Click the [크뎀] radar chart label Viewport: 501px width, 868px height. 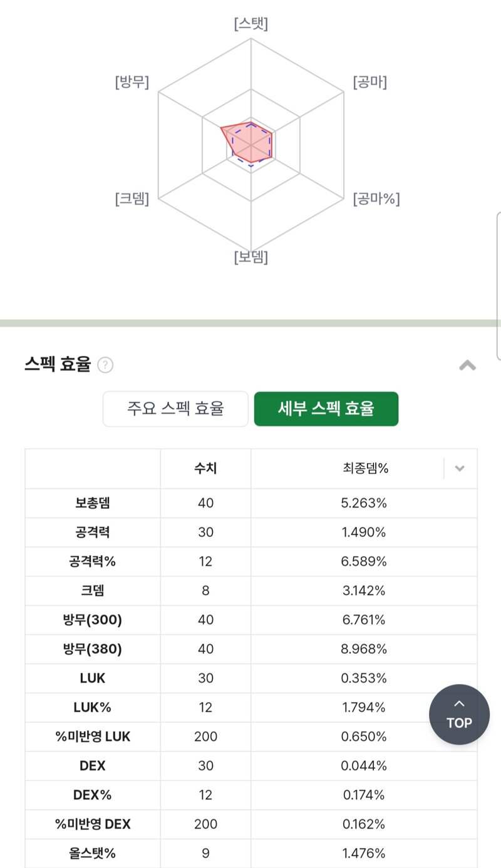(132, 199)
